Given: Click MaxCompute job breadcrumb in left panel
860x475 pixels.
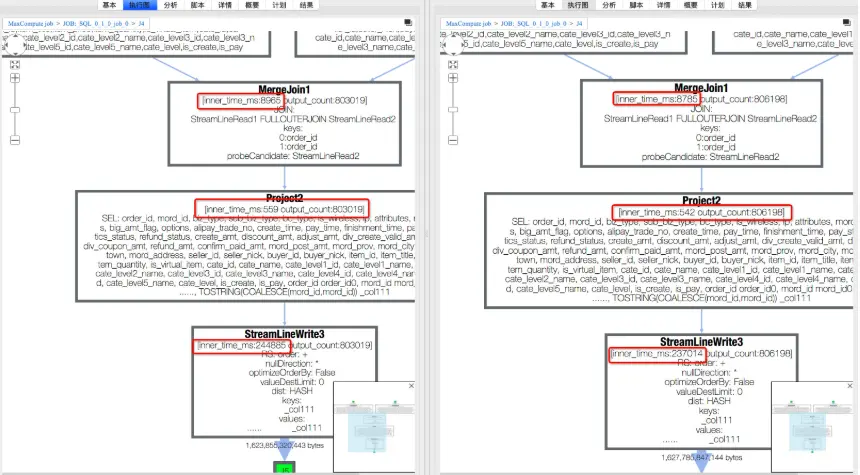Looking at the screenshot, I should pyautogui.click(x=30, y=24).
